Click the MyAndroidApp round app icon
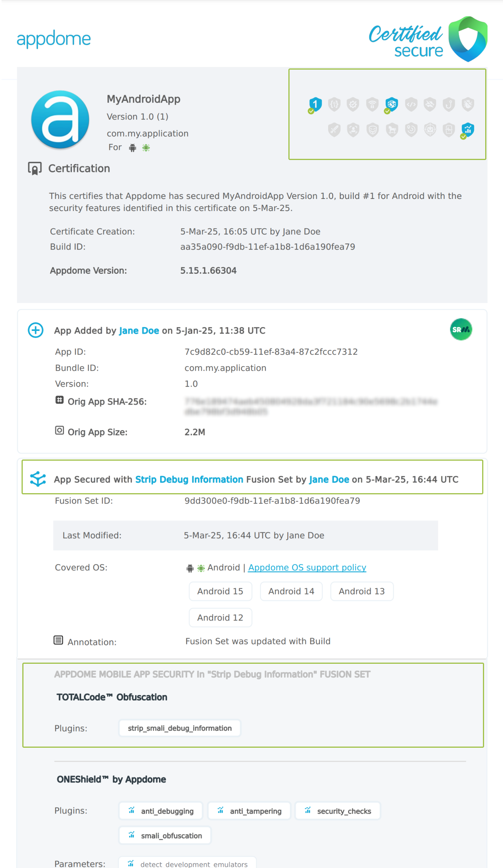 pos(60,120)
